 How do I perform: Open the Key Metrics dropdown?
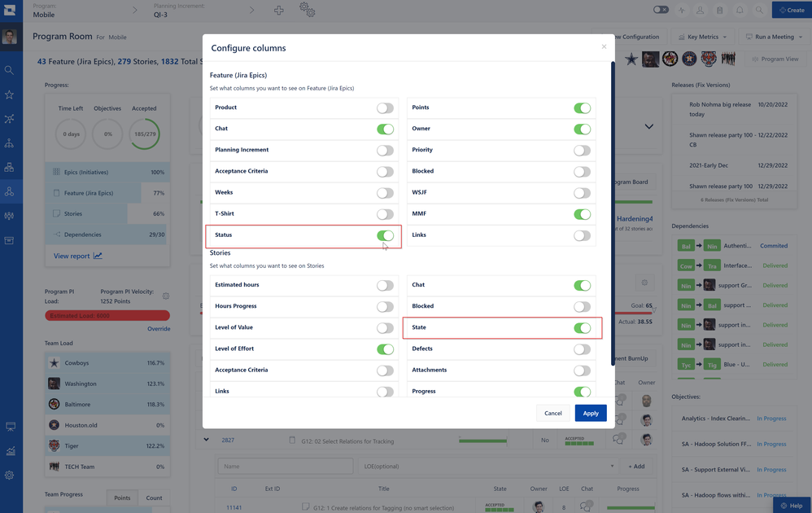point(702,37)
